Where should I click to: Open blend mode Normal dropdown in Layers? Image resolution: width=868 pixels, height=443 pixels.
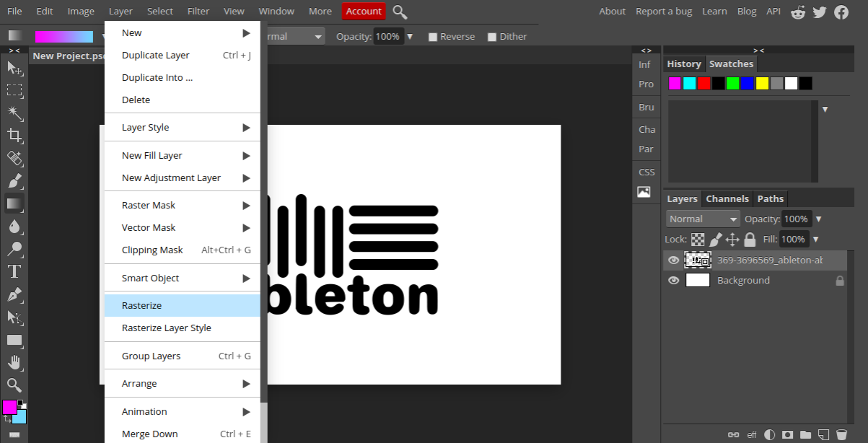coord(703,219)
